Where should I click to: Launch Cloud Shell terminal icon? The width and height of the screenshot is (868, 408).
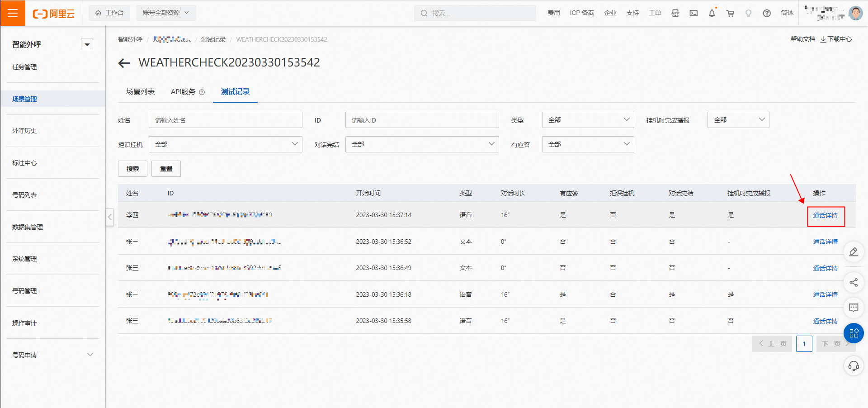[693, 13]
